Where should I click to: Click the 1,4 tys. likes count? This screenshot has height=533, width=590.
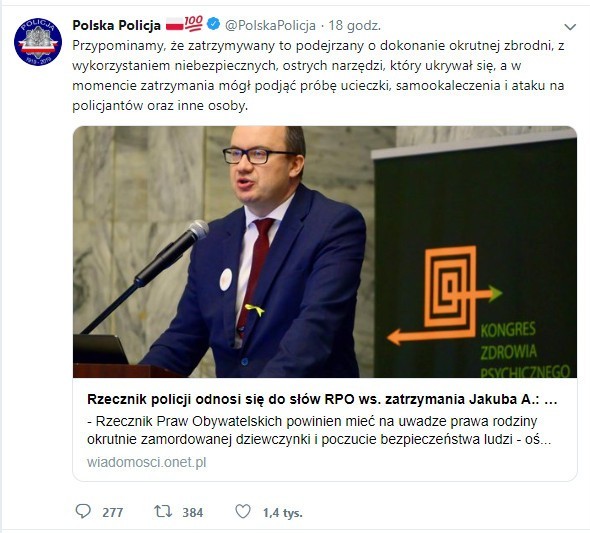click(283, 512)
